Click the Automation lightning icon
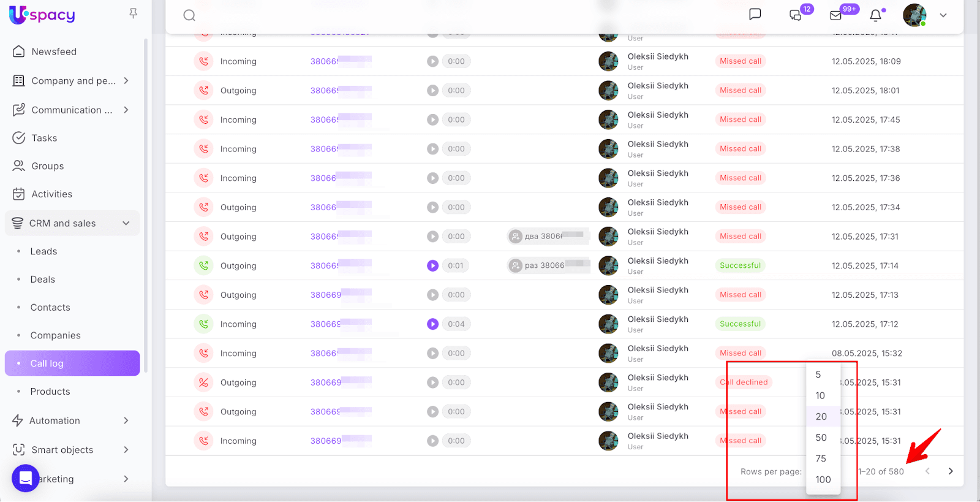Screen dimensions: 980x502 18,420
